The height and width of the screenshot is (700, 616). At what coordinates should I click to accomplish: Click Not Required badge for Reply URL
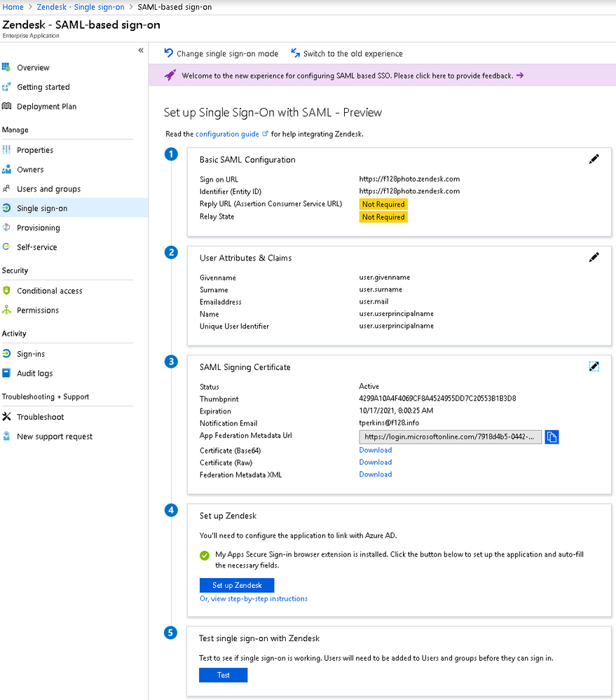(x=383, y=204)
